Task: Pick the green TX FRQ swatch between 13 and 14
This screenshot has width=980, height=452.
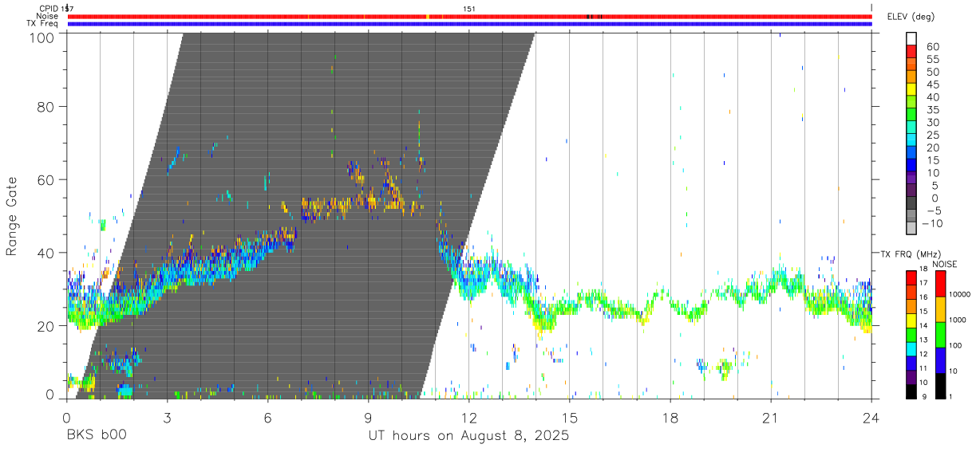Action: click(911, 335)
